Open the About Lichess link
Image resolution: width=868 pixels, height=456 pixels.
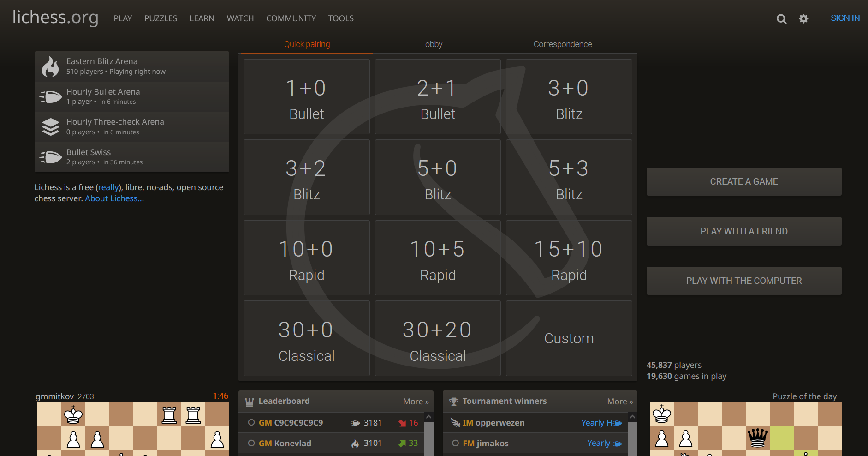point(113,198)
